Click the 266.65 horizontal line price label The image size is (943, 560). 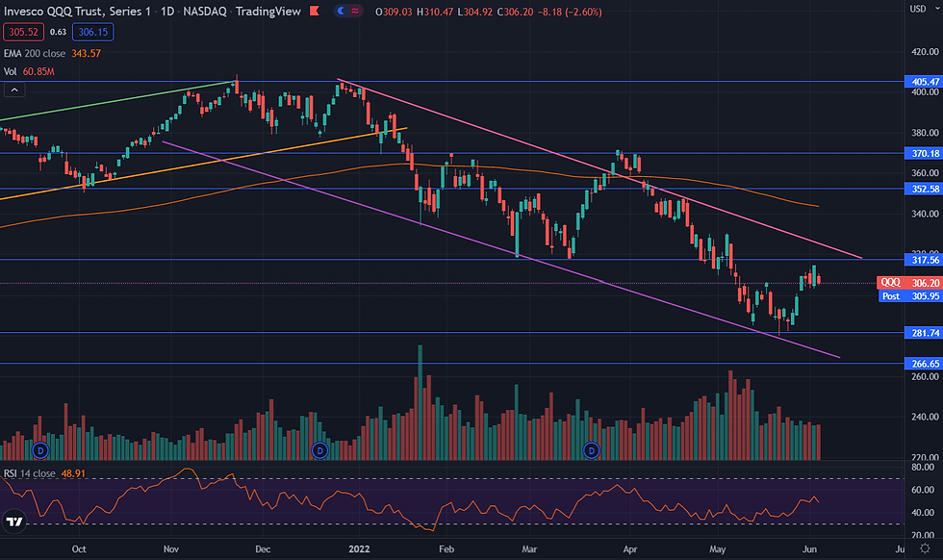(x=923, y=364)
